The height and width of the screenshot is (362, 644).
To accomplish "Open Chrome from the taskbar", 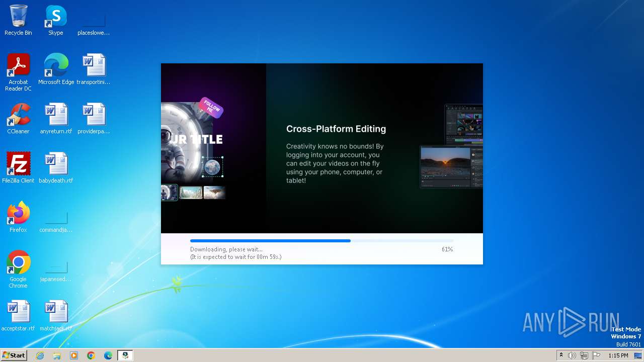I will [x=91, y=355].
